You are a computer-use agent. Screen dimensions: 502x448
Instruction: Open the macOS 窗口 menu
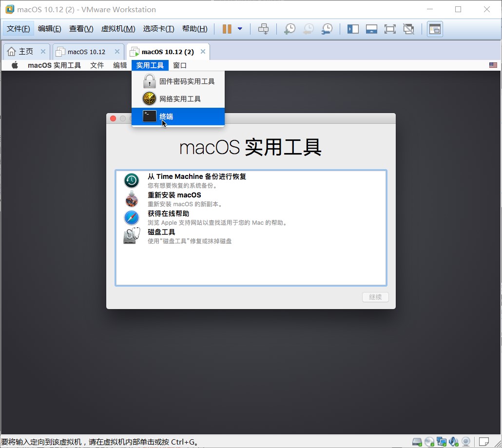tap(180, 65)
